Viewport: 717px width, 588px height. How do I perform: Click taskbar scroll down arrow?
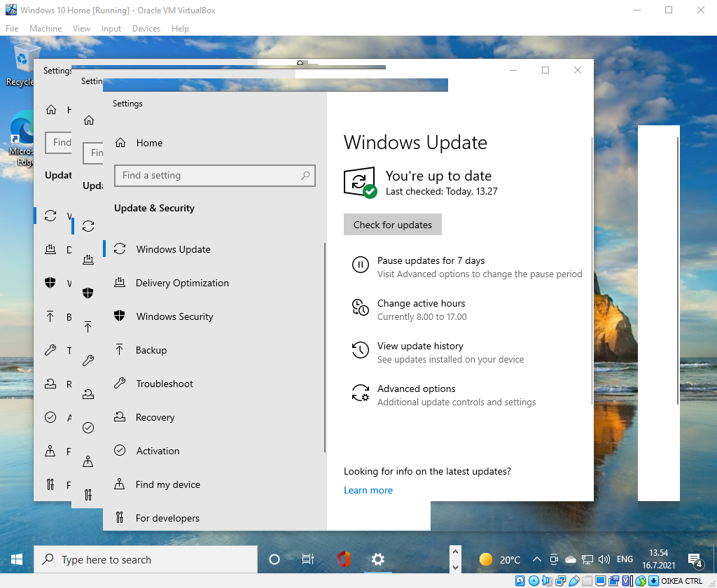tap(455, 568)
